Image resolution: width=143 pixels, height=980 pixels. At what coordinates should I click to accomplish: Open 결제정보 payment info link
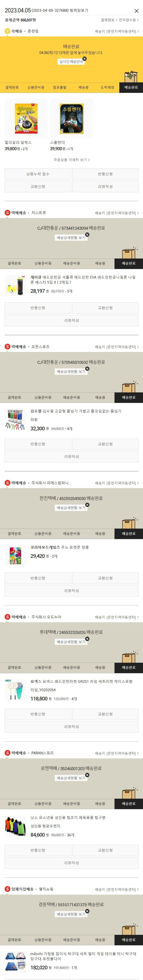point(108,20)
